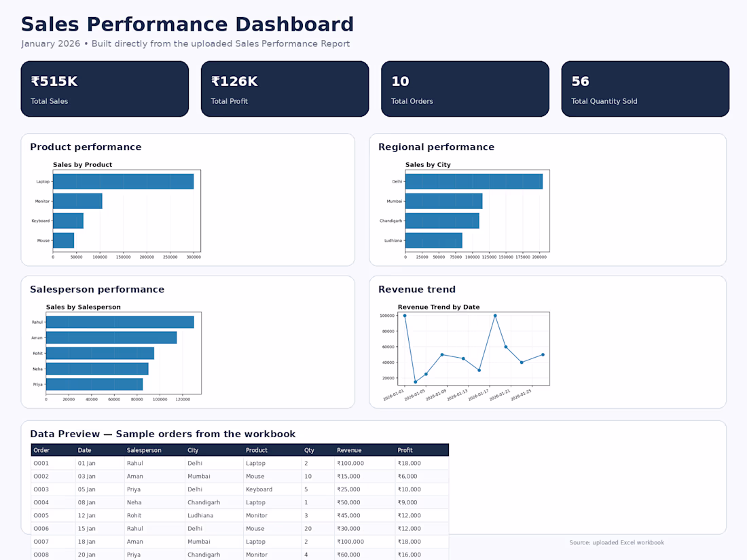This screenshot has height=560, width=747.
Task: Select the Salesperson performance heading
Action: click(97, 290)
